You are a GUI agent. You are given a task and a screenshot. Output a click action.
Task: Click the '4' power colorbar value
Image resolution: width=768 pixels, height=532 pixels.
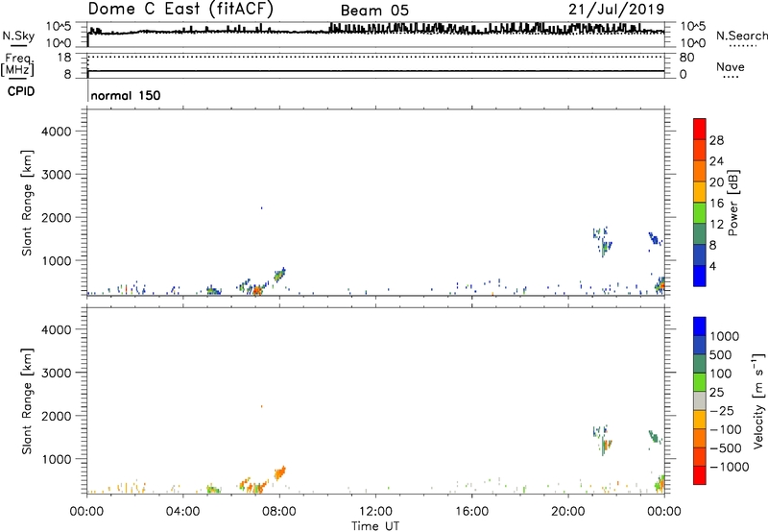pos(712,266)
